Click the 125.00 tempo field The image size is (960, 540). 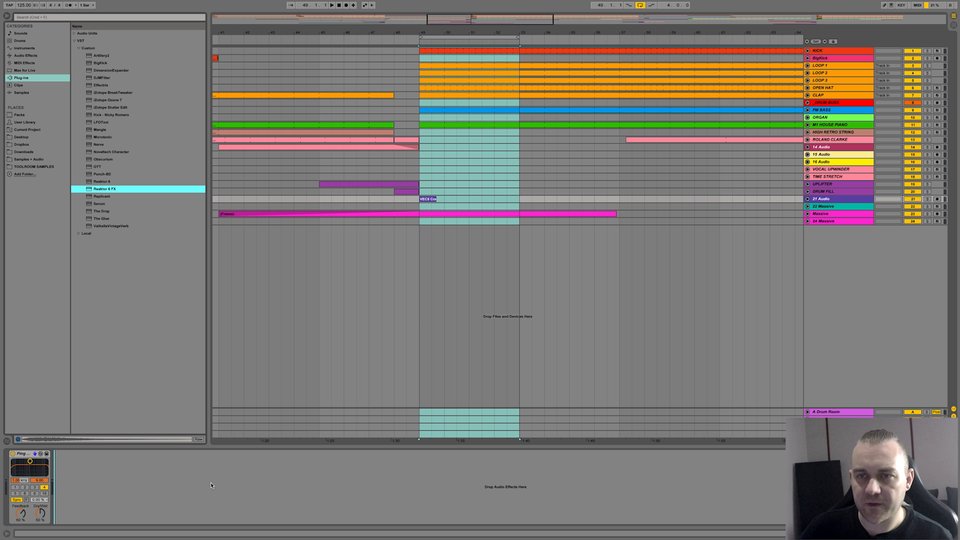tap(24, 5)
